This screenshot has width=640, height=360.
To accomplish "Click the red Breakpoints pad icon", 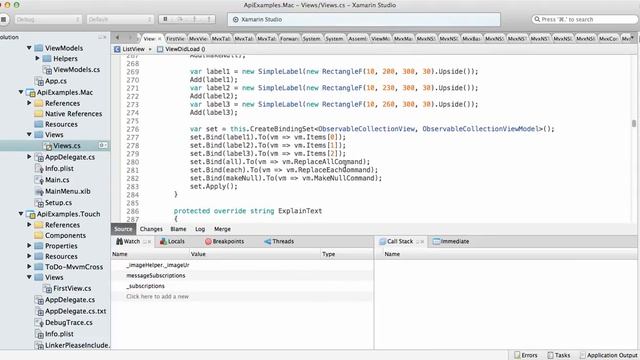I will pyautogui.click(x=208, y=241).
